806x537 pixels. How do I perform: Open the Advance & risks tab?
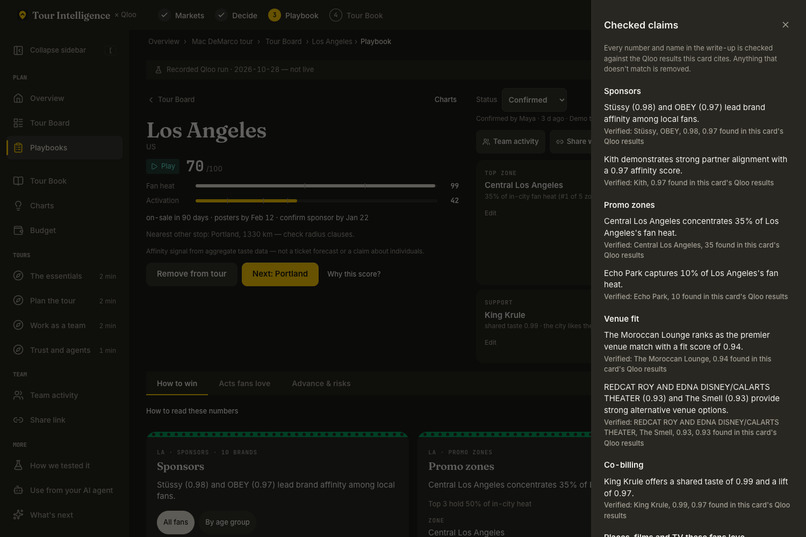click(321, 383)
